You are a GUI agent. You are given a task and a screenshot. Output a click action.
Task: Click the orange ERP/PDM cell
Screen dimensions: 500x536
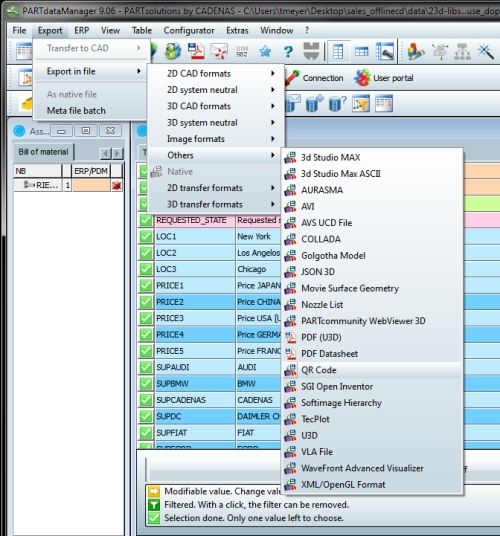tap(91, 185)
